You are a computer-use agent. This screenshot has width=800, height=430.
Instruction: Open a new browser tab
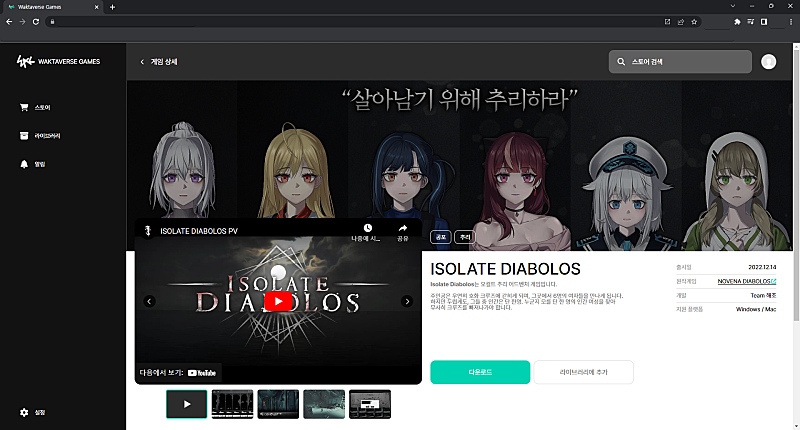(x=112, y=7)
